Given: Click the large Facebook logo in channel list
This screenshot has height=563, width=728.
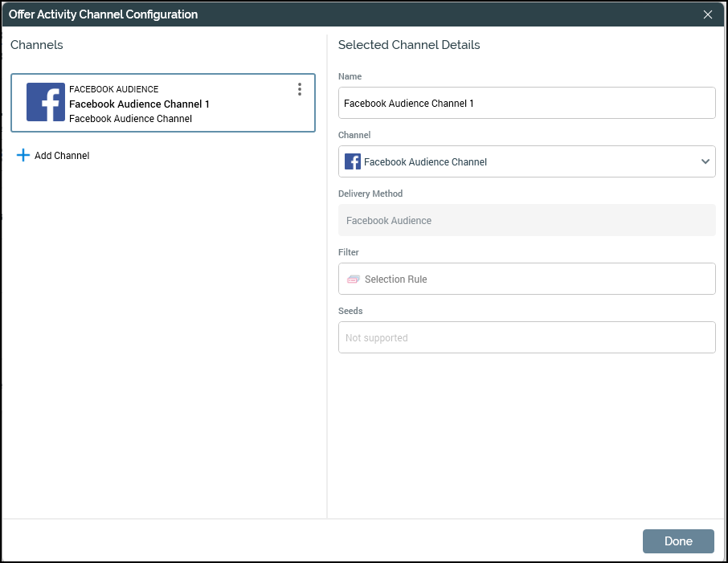Looking at the screenshot, I should 46,102.
